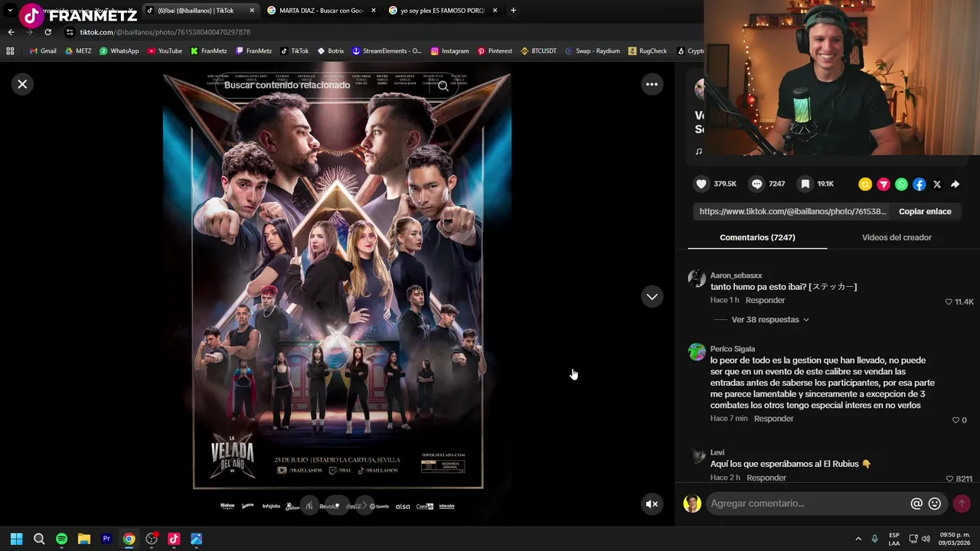
Task: Unmute the post audio with speaker icon
Action: [x=652, y=504]
